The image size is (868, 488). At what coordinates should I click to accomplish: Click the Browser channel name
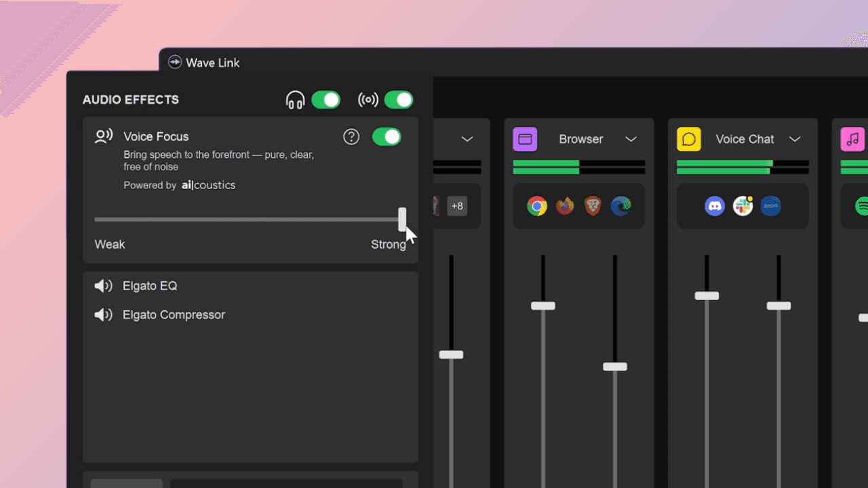pos(580,139)
